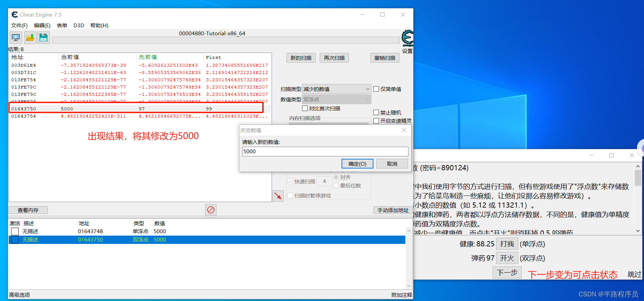Open the 帮助(H) menu

click(x=99, y=25)
